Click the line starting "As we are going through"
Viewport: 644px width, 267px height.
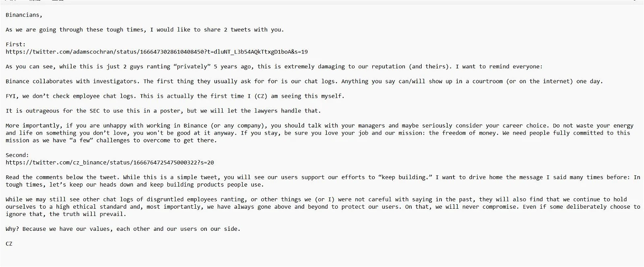(x=144, y=30)
